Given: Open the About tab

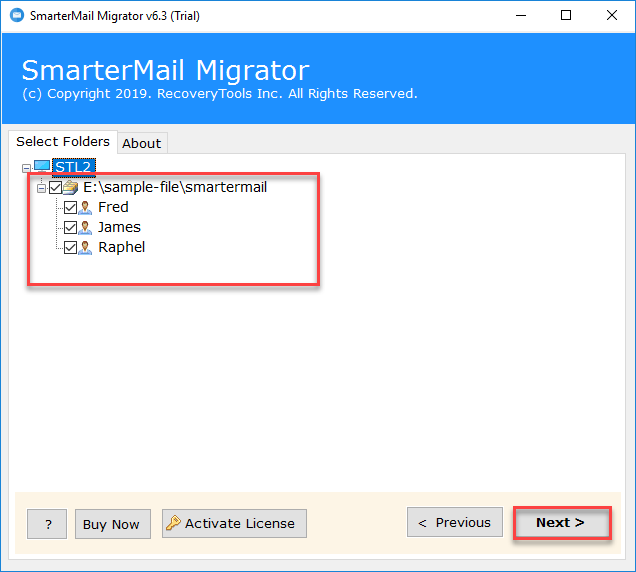Looking at the screenshot, I should pos(142,143).
